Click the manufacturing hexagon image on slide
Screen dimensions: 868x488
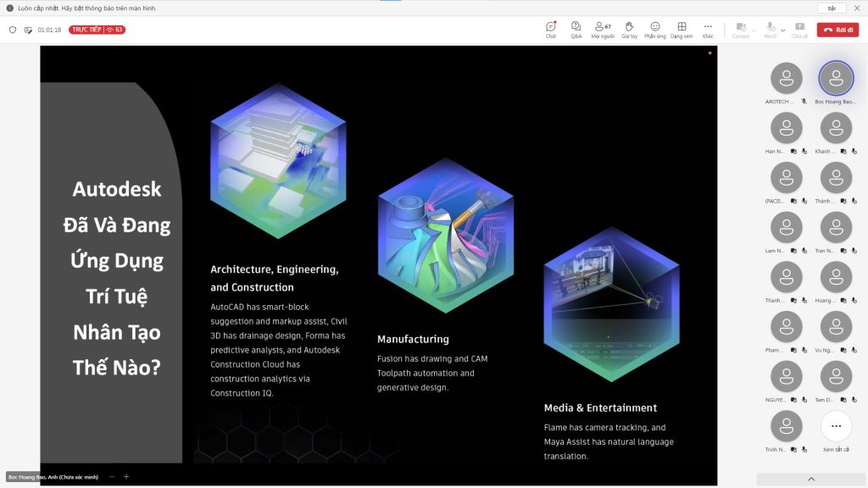[446, 236]
